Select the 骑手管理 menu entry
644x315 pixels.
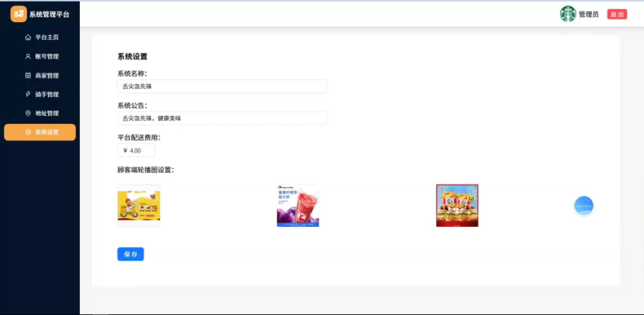click(x=40, y=94)
